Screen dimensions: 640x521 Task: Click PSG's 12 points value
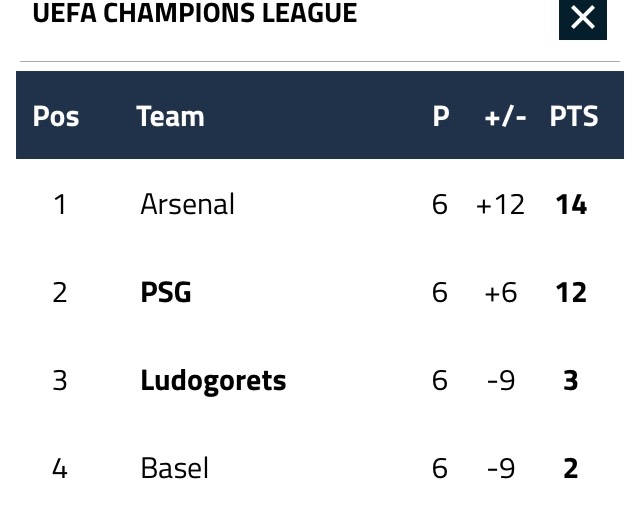tap(571, 292)
